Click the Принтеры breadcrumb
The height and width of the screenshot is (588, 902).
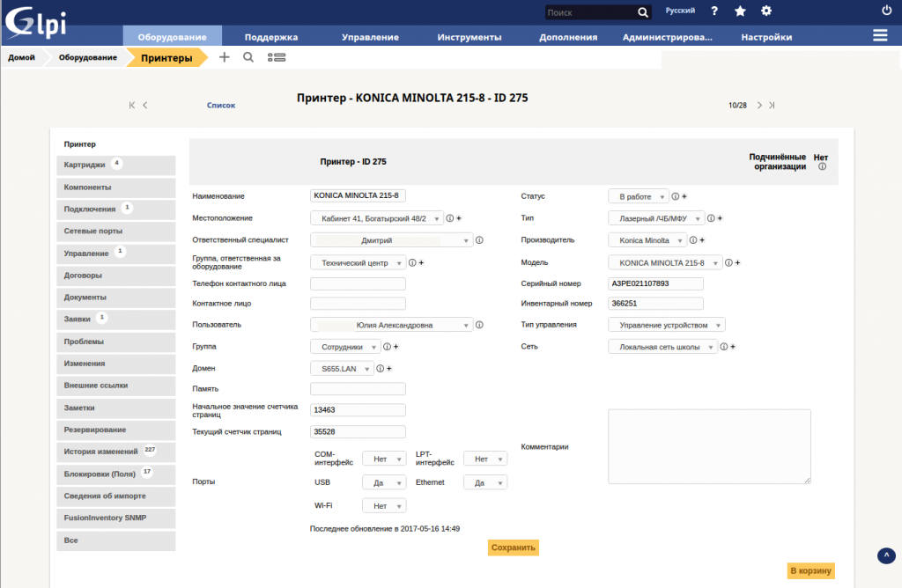pyautogui.click(x=166, y=57)
